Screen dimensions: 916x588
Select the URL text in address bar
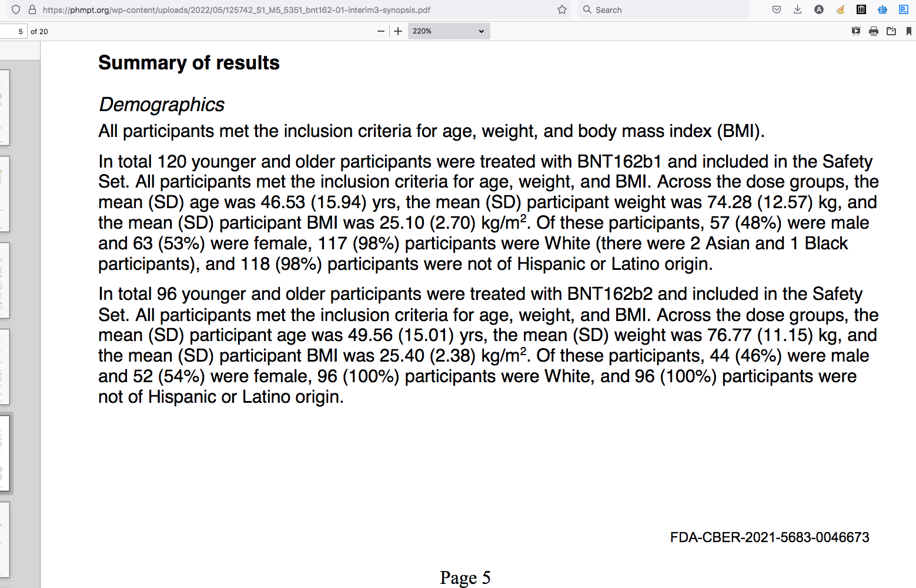coord(236,10)
